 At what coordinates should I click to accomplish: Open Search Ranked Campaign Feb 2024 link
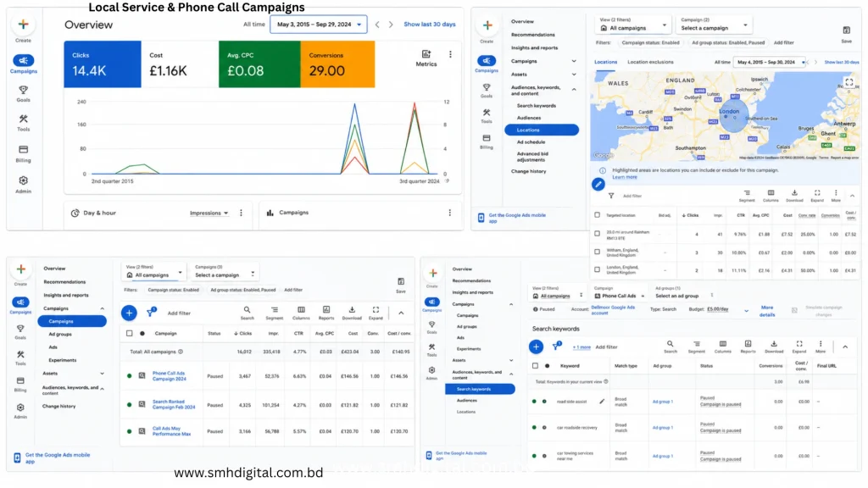pyautogui.click(x=174, y=404)
